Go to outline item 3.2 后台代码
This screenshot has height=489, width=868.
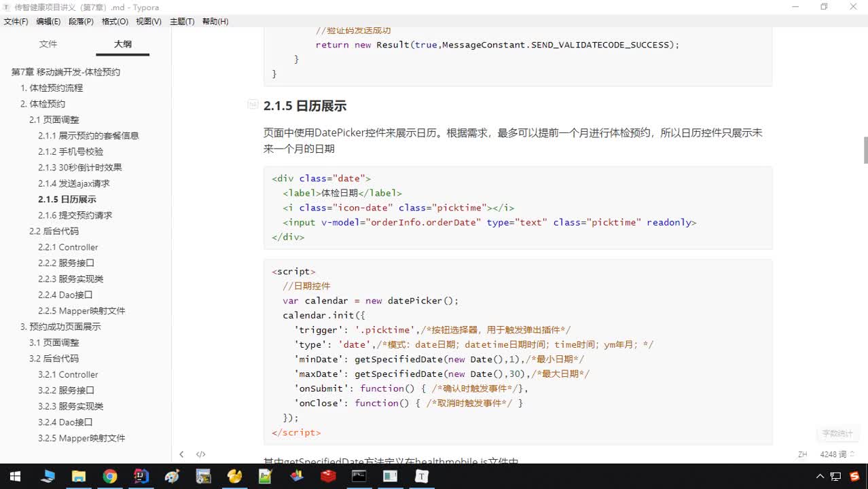click(54, 359)
